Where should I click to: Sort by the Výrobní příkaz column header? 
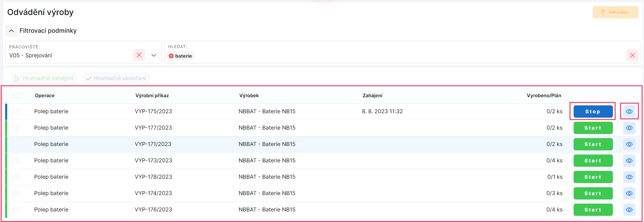152,95
